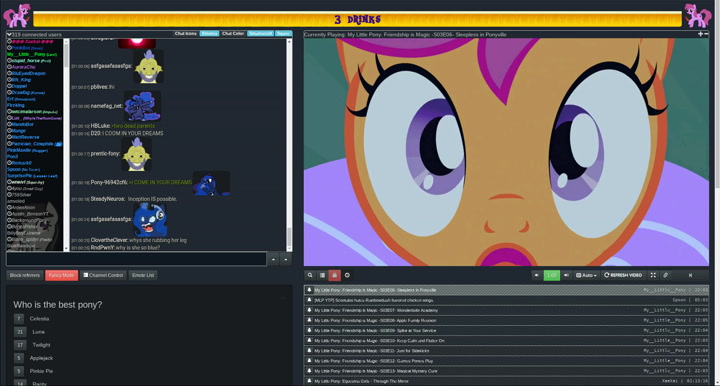Click the Block referrers button
Viewport: 720px width, 386px height.
point(25,275)
